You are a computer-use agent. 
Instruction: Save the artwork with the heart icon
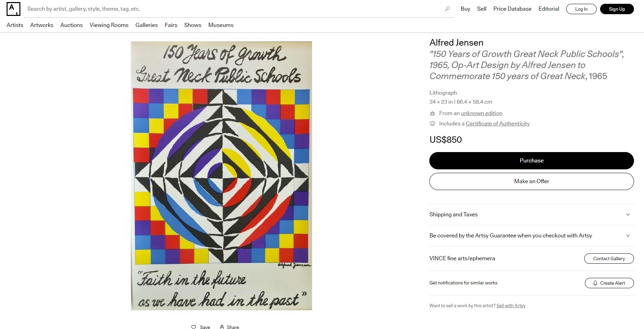[x=194, y=327]
